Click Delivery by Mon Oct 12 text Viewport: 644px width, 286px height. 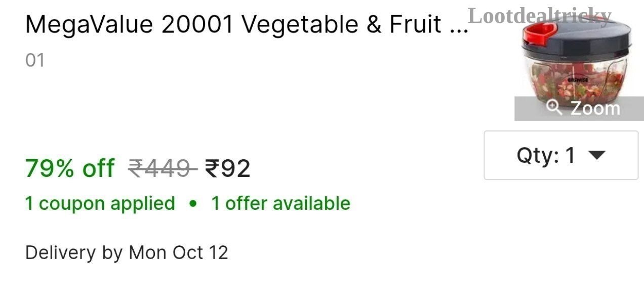coord(127,252)
